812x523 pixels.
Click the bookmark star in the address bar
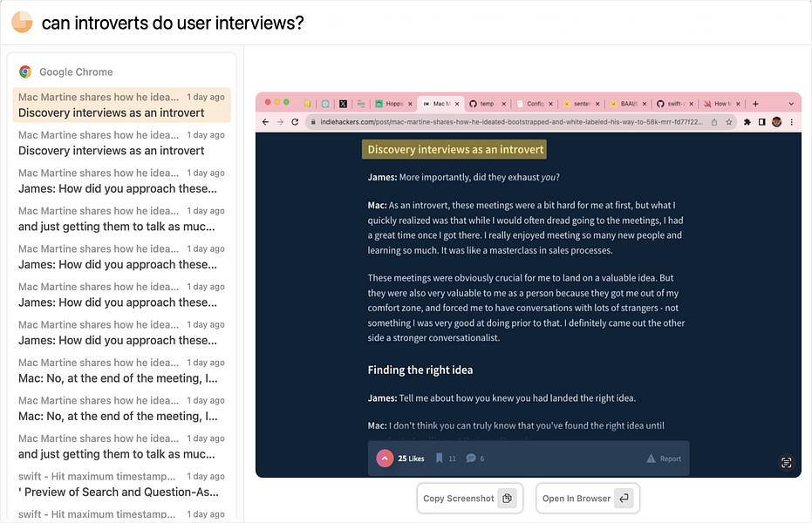click(x=727, y=122)
